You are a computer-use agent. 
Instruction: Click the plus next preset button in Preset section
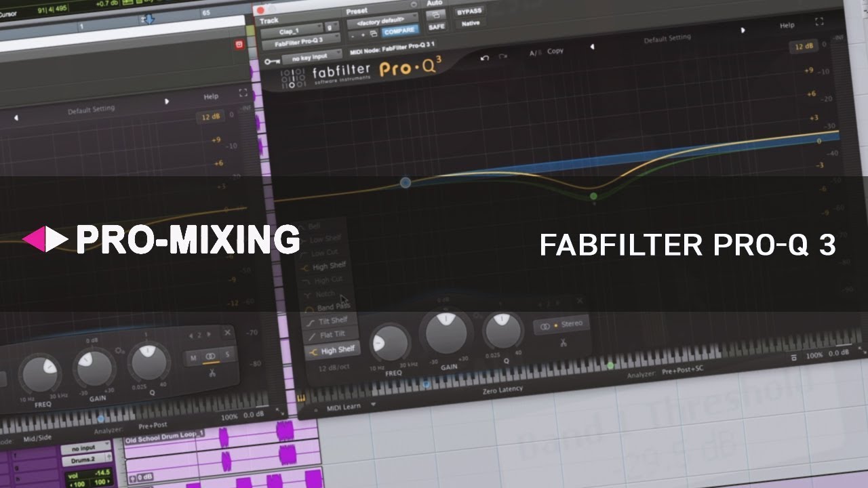click(363, 34)
